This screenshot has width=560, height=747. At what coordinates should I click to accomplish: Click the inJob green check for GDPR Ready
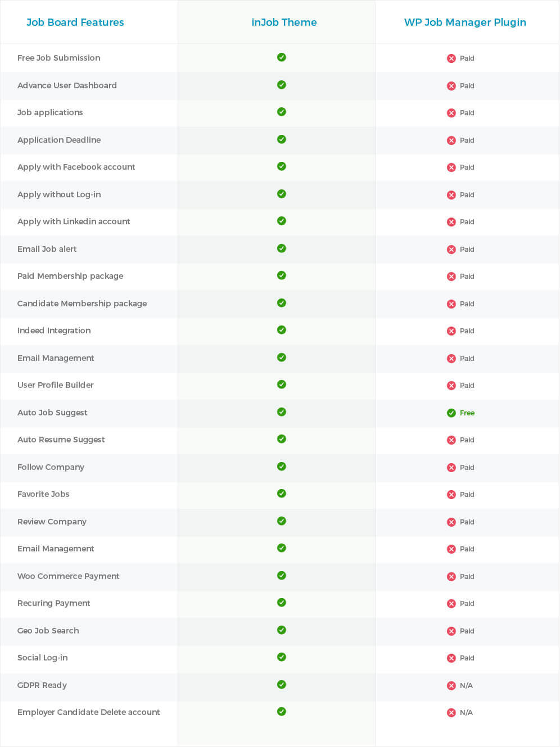click(x=282, y=685)
